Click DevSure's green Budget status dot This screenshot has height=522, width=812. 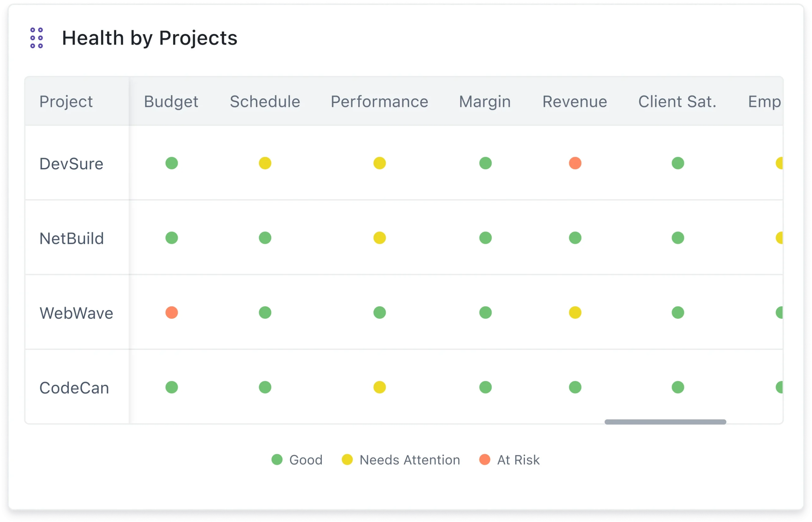tap(172, 163)
